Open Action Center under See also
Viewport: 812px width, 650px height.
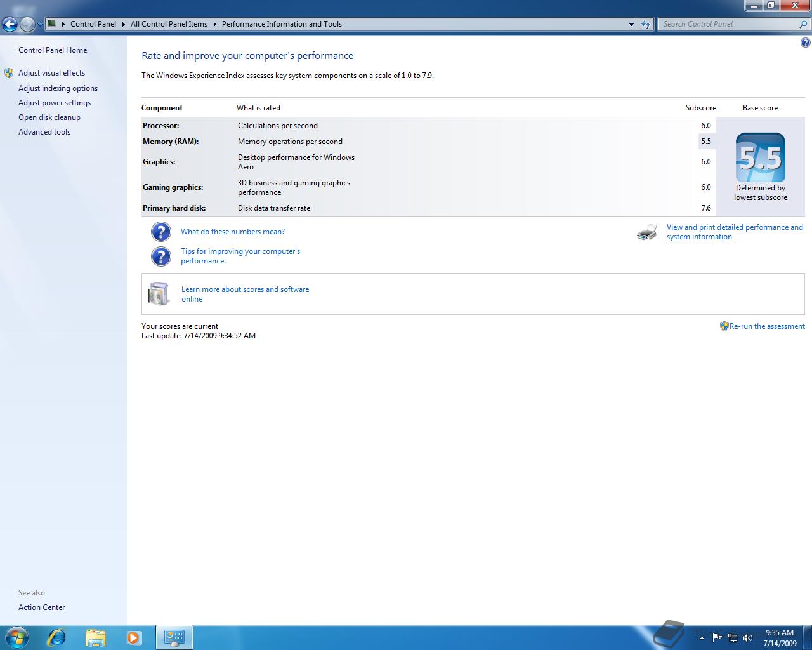click(42, 607)
